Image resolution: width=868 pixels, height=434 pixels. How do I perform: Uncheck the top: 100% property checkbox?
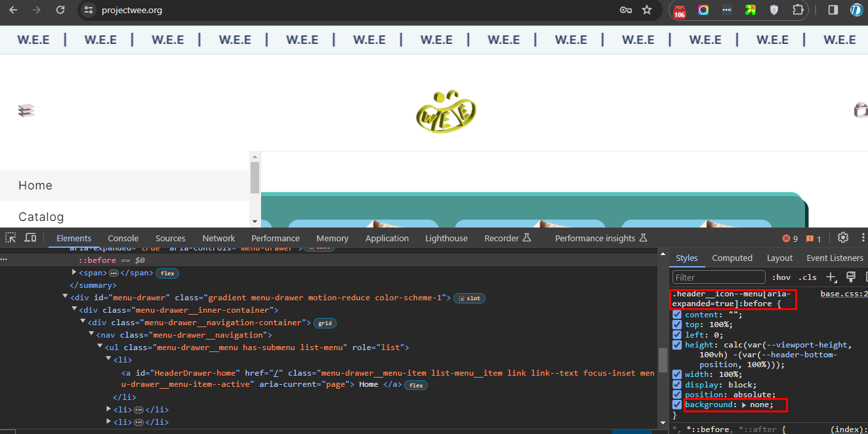pos(677,325)
